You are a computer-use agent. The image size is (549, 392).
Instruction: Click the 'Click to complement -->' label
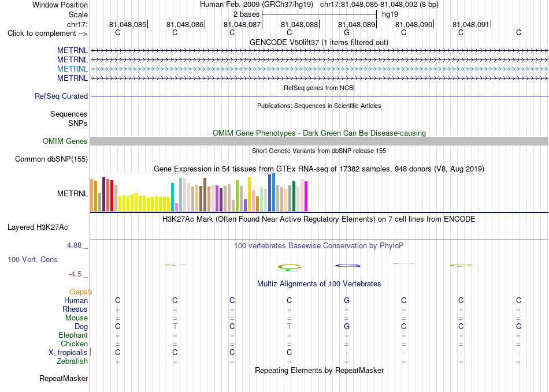click(x=47, y=33)
